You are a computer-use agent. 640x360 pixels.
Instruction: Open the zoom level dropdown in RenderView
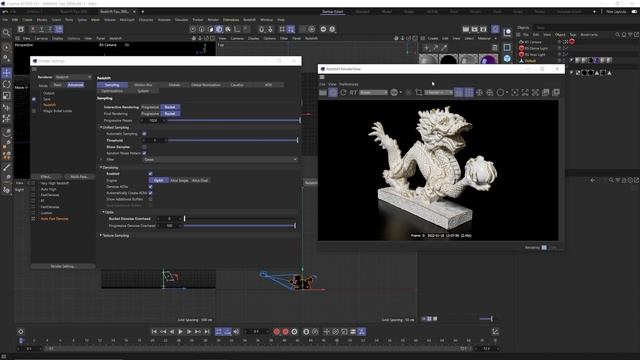click(x=438, y=93)
